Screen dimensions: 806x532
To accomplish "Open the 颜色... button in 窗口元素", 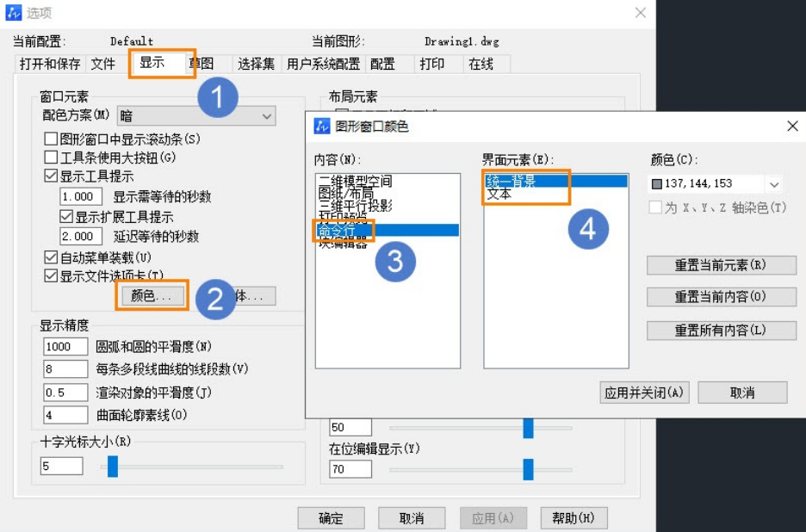I will pos(152,295).
